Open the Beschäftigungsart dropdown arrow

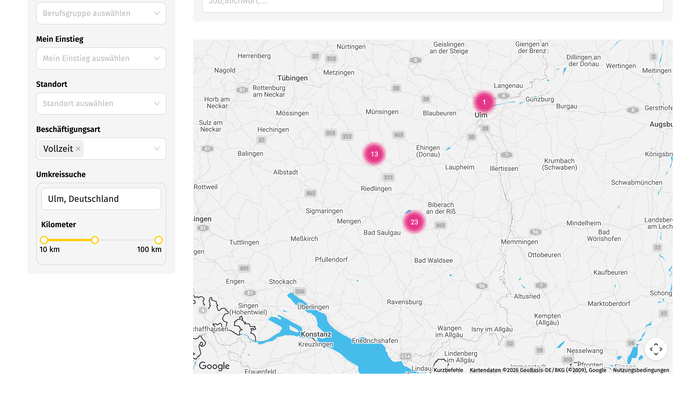point(157,149)
